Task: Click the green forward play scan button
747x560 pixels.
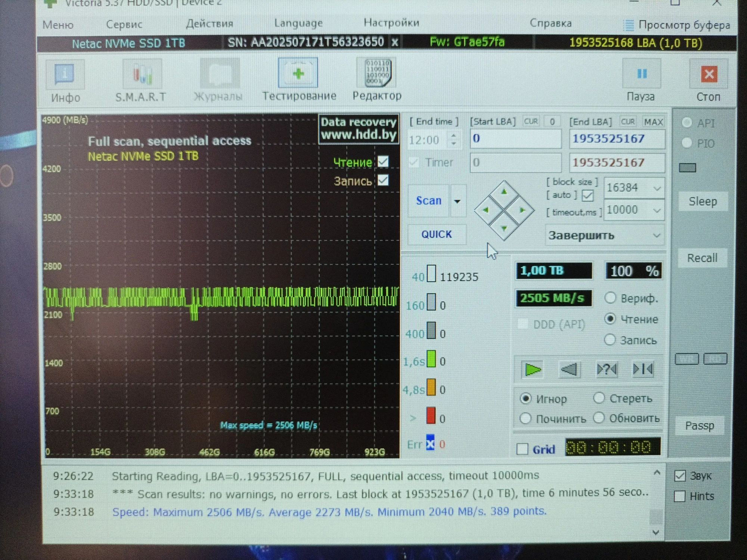Action: [x=533, y=370]
